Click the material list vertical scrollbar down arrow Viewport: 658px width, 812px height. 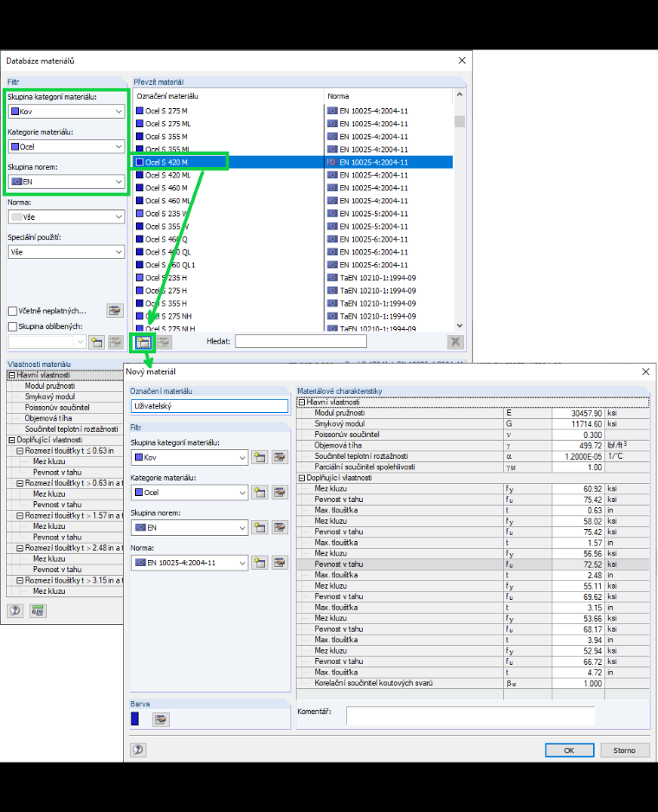pyautogui.click(x=460, y=325)
